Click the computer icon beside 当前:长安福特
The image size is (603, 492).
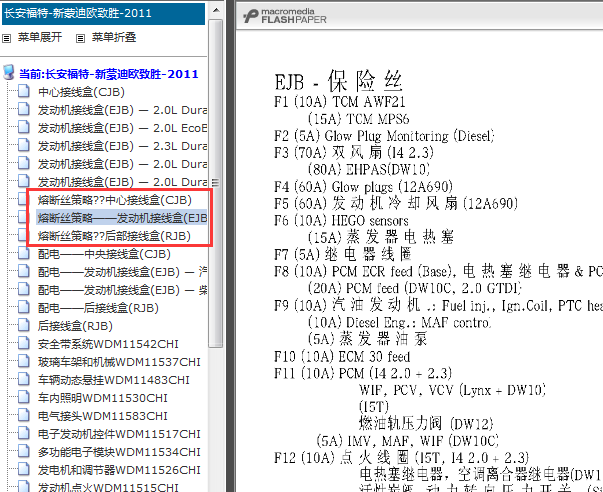tap(8, 72)
